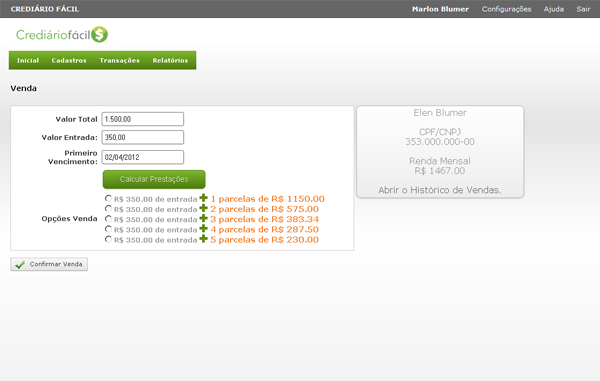The width and height of the screenshot is (600, 381).
Task: Select the 5 parcelas de R$ 230.00 option
Action: click(108, 239)
